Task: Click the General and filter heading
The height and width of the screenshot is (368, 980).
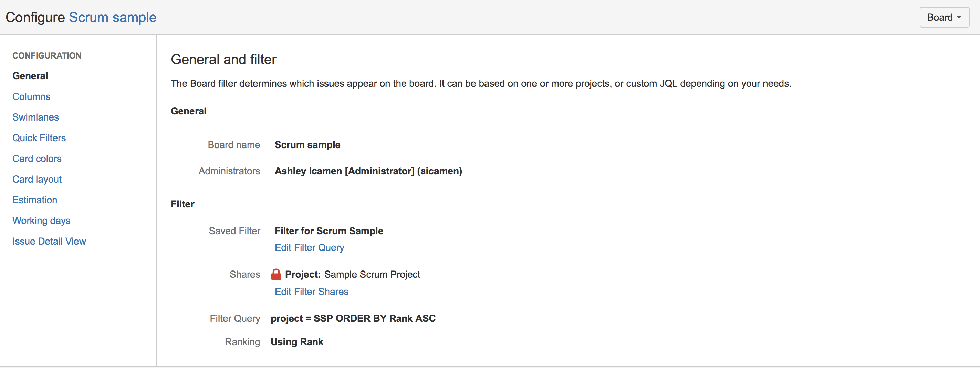Action: click(223, 60)
